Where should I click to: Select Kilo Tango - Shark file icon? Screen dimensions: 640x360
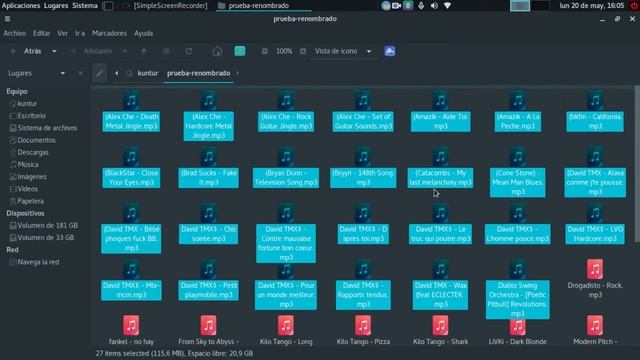(x=440, y=325)
